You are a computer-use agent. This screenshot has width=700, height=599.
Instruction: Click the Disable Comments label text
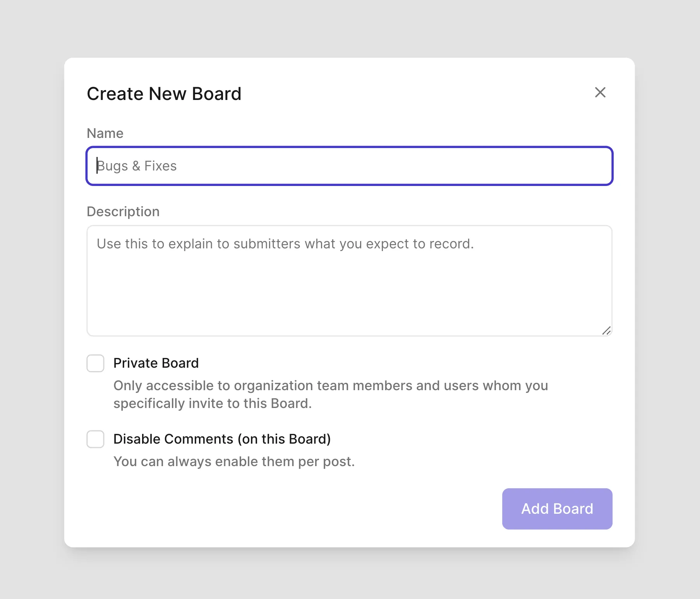point(222,439)
